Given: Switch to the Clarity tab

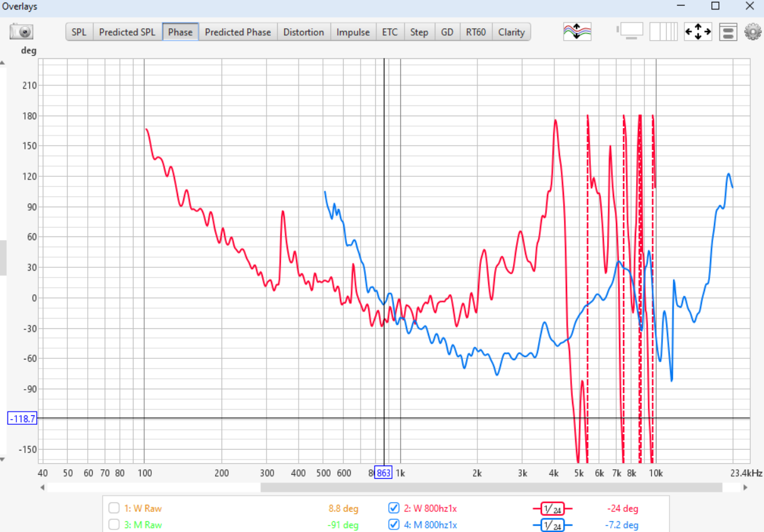Looking at the screenshot, I should coord(511,32).
